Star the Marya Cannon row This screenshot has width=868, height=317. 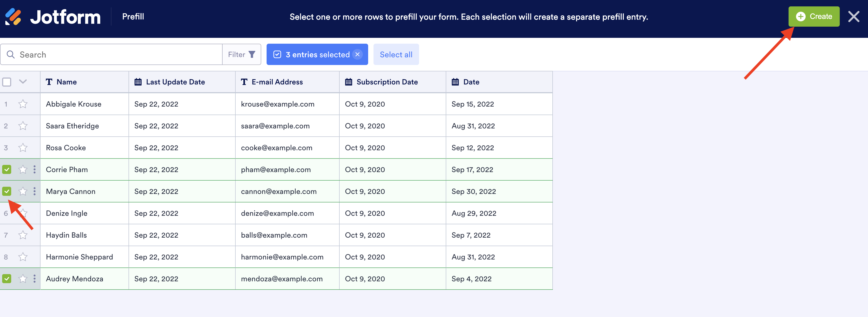23,191
